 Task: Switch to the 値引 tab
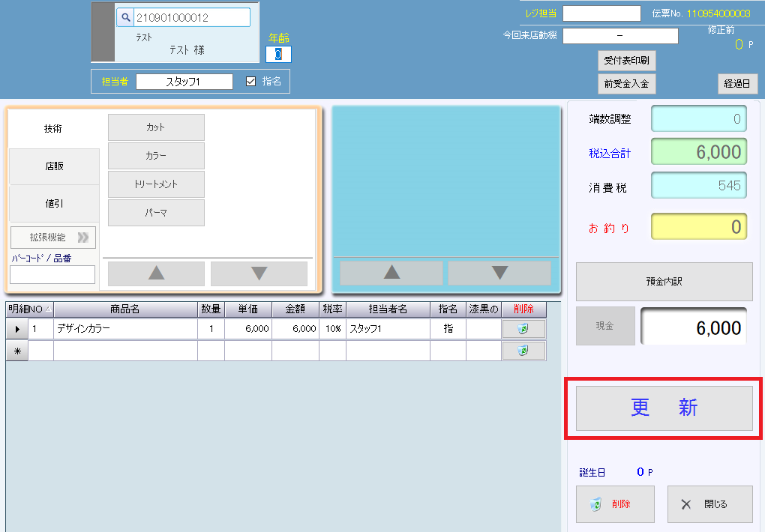(x=54, y=203)
